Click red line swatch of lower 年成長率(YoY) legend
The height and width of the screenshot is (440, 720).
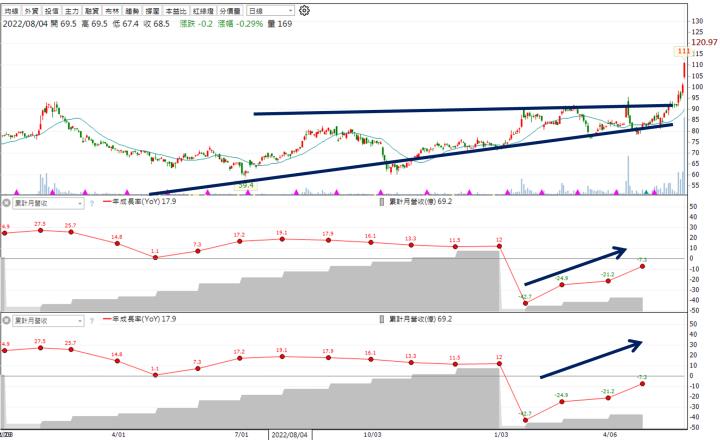coord(107,319)
